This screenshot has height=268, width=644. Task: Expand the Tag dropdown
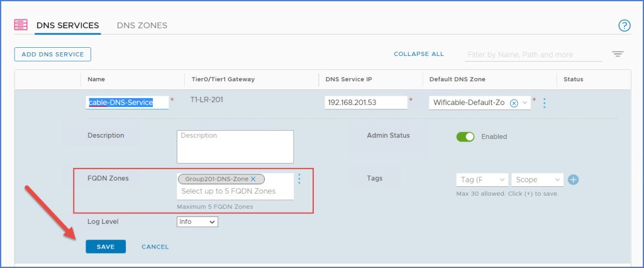pyautogui.click(x=481, y=180)
